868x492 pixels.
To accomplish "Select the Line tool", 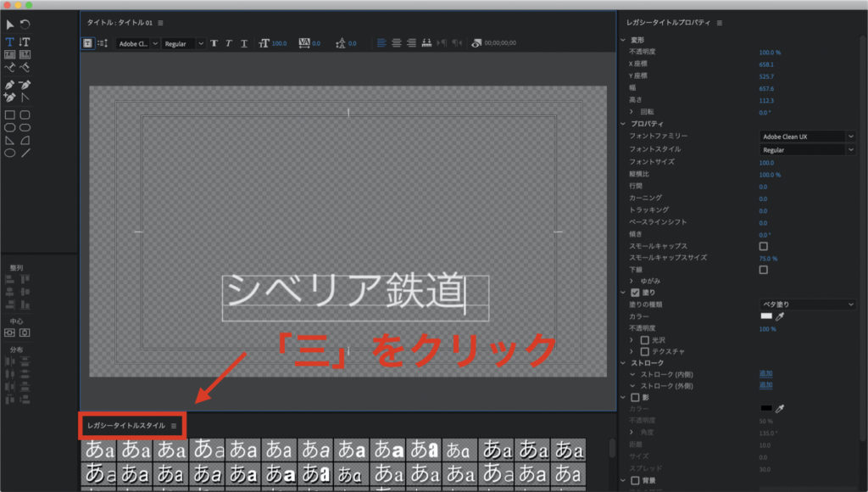I will click(x=25, y=153).
